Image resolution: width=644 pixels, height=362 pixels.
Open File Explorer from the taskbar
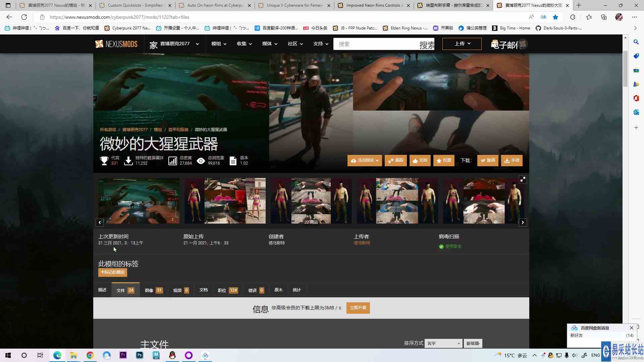(73, 355)
